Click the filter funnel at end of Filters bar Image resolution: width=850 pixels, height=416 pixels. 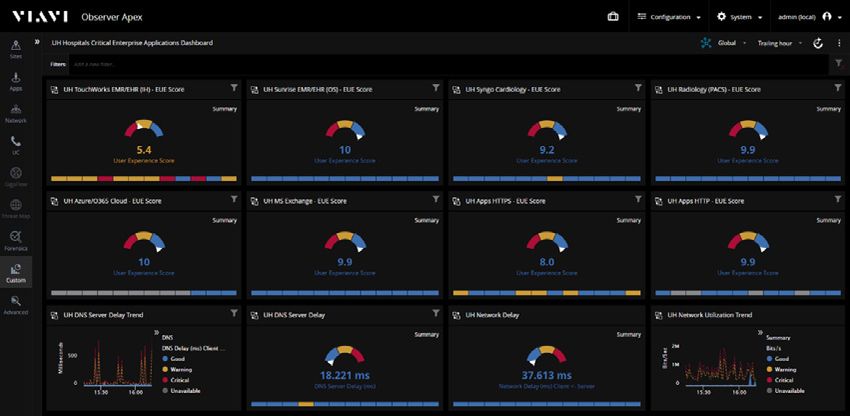pyautogui.click(x=839, y=64)
